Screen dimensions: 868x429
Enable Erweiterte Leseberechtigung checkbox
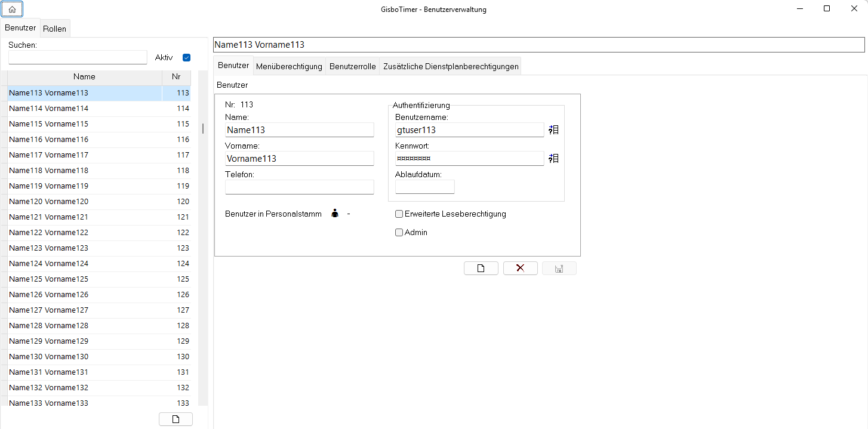click(399, 214)
